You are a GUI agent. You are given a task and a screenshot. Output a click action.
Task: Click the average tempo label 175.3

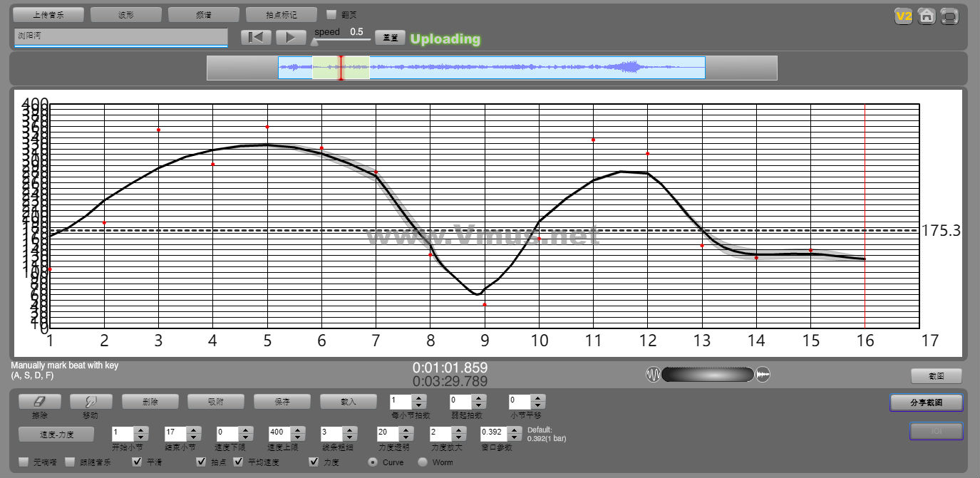coord(941,231)
